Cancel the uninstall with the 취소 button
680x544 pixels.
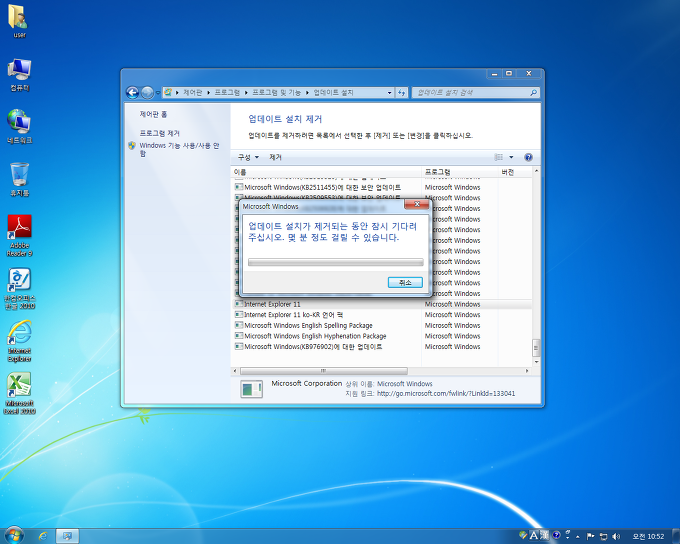click(x=405, y=282)
